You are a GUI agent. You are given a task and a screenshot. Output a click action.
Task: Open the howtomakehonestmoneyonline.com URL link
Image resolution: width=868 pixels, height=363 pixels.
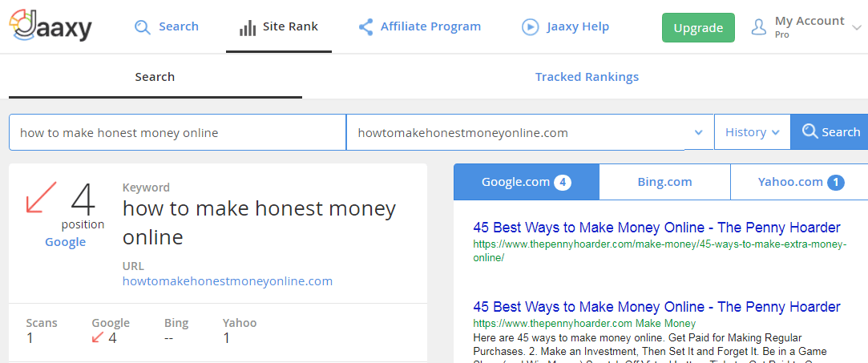[x=228, y=281]
